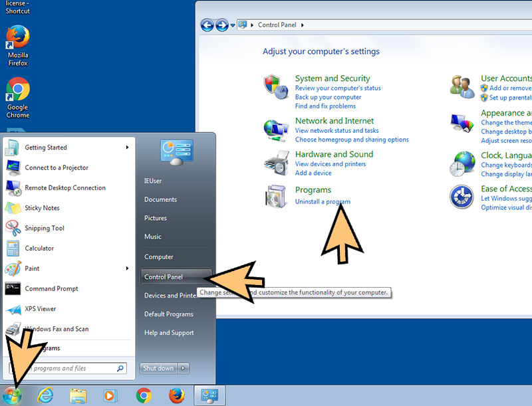Expand the Paint jump list arrow

click(x=127, y=268)
